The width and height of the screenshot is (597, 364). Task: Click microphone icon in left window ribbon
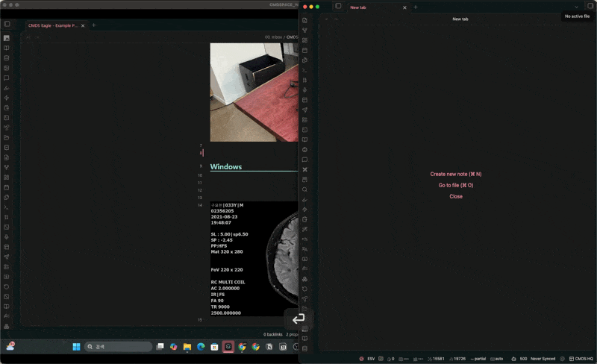tap(7, 237)
